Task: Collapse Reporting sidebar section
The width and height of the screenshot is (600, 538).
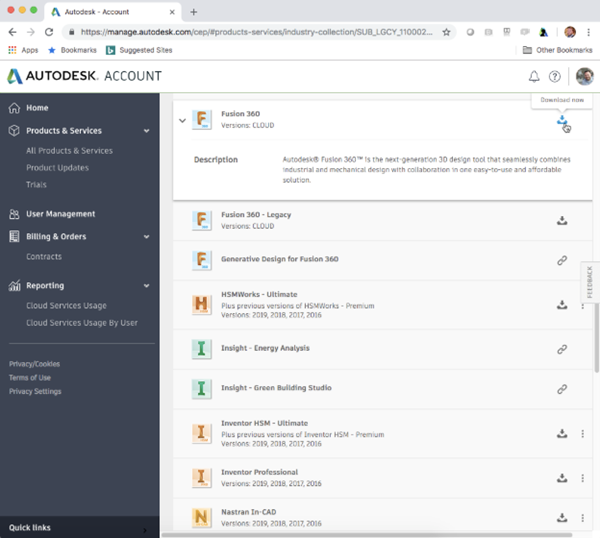Action: click(x=147, y=286)
